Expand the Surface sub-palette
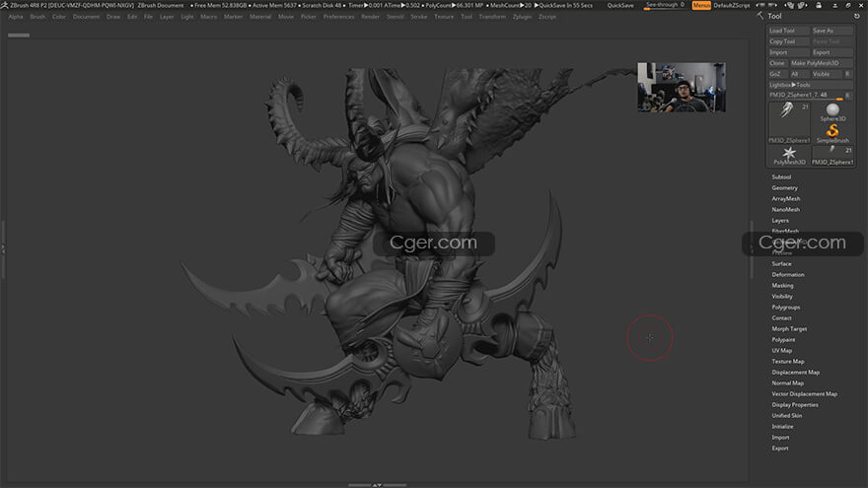 pyautogui.click(x=781, y=264)
